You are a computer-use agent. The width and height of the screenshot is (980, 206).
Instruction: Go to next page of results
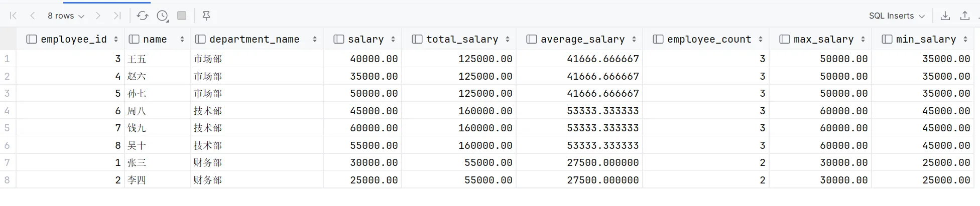tap(98, 16)
